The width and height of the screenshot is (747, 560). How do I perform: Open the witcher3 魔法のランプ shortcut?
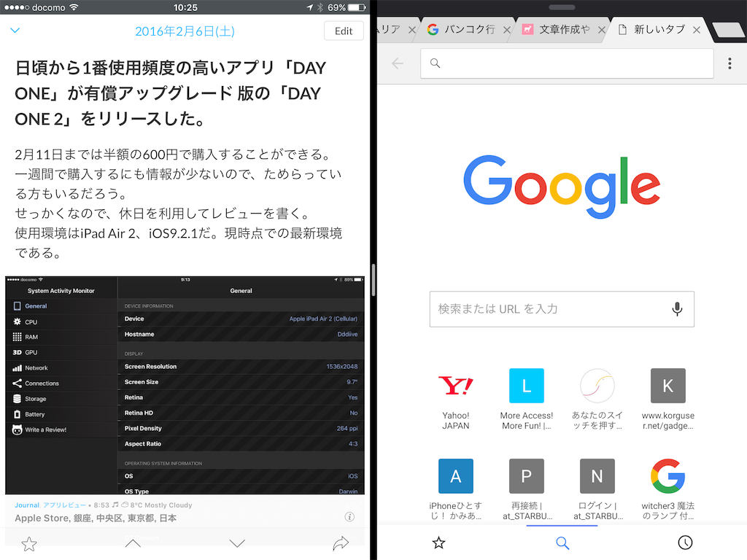(x=668, y=489)
